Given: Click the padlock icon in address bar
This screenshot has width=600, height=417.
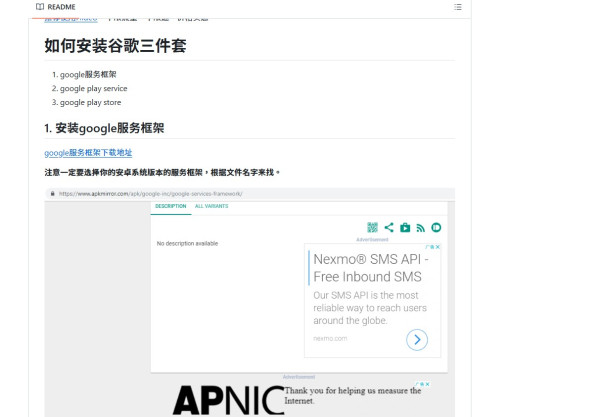Looking at the screenshot, I should coord(52,194).
